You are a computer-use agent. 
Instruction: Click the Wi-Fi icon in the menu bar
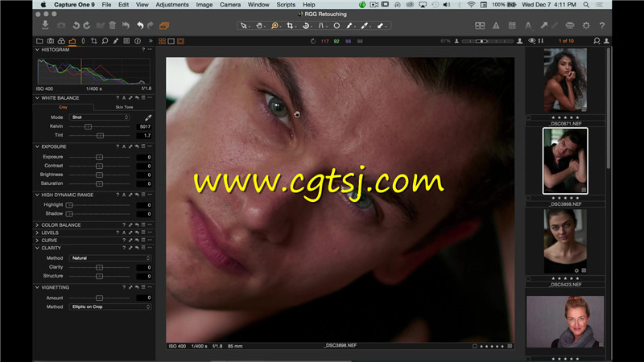pos(471,5)
